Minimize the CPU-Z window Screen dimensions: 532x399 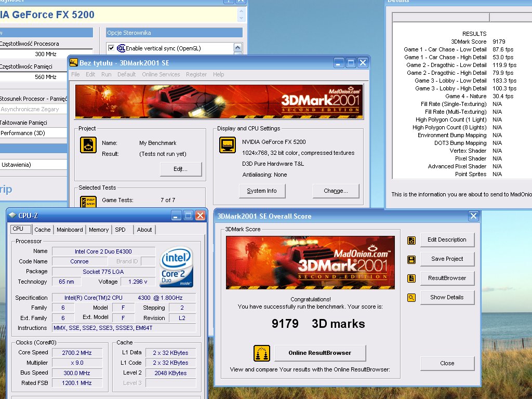(176, 216)
